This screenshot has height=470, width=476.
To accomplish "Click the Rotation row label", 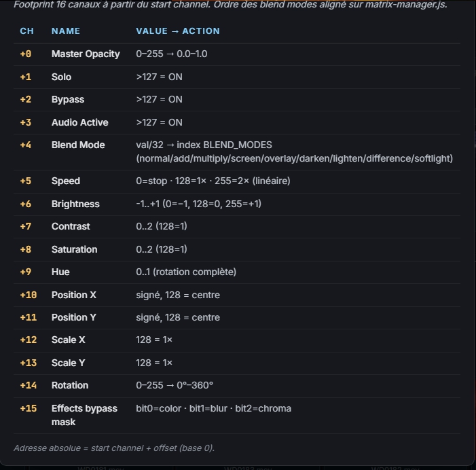I will 70,385.
